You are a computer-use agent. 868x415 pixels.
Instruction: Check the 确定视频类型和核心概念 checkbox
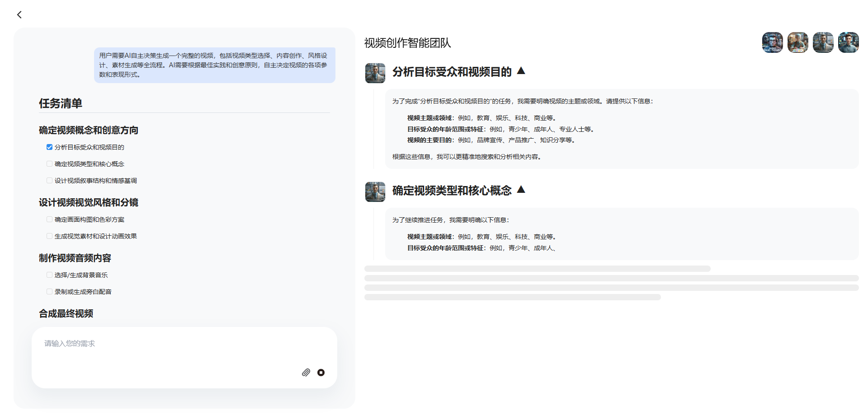coord(49,164)
